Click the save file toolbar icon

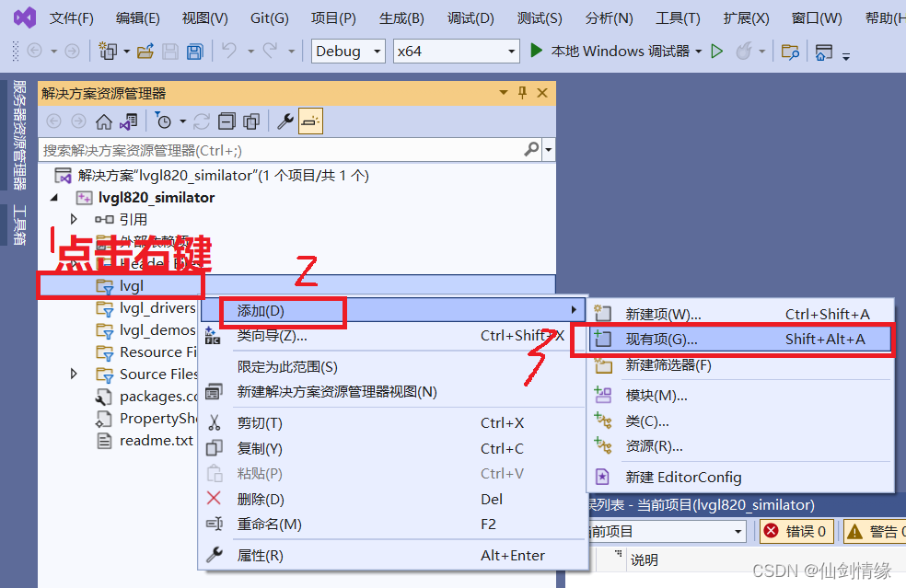coord(169,52)
